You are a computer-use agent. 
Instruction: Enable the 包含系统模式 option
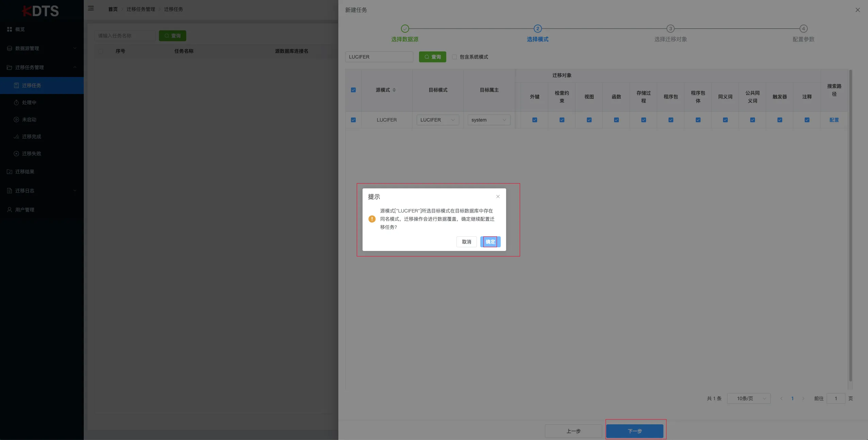pyautogui.click(x=455, y=57)
